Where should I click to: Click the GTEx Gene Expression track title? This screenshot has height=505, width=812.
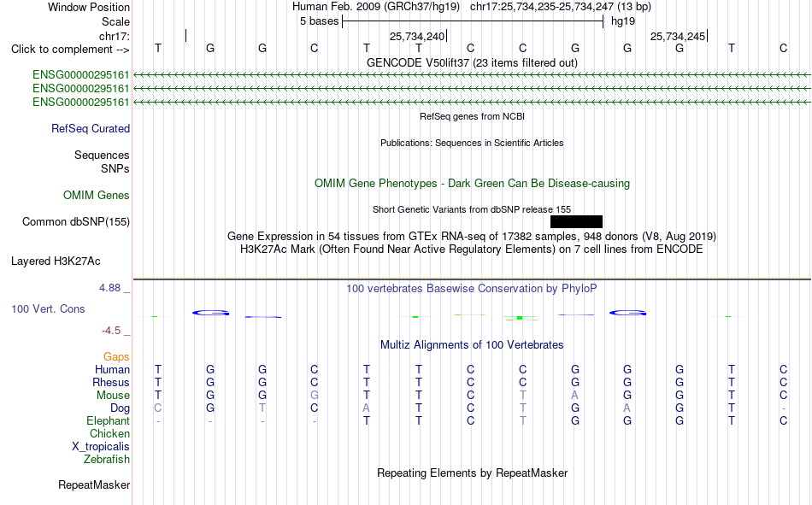[472, 236]
